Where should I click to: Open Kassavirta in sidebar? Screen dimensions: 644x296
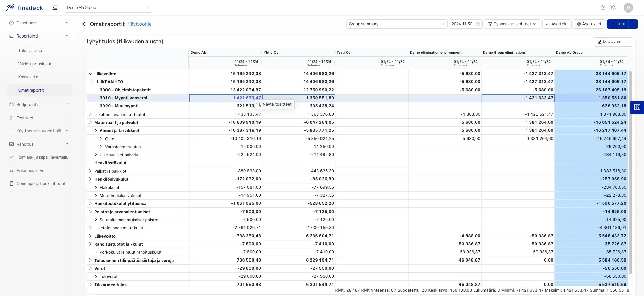[x=28, y=77]
